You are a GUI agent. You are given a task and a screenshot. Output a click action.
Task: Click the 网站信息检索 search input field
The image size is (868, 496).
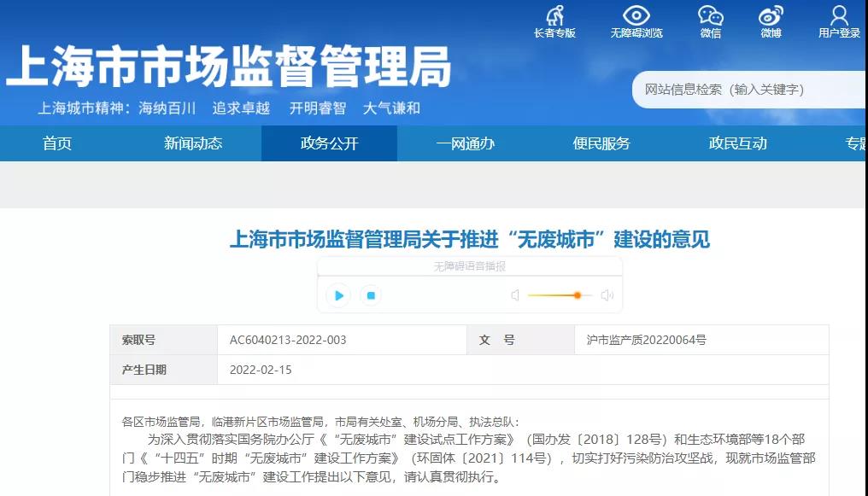750,90
